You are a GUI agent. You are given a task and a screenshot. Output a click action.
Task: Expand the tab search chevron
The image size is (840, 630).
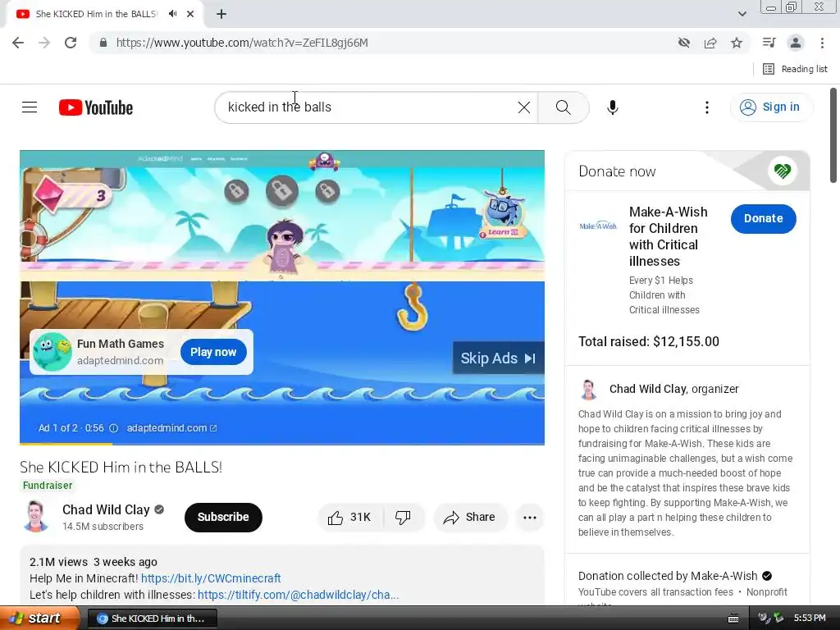point(742,14)
